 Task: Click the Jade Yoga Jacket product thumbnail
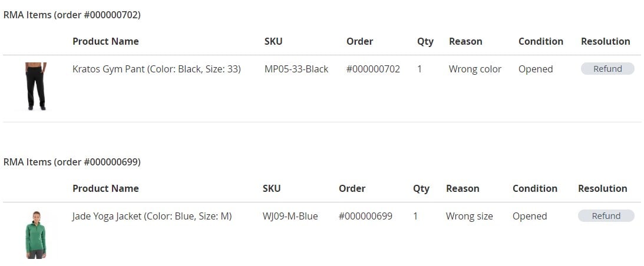point(36,235)
